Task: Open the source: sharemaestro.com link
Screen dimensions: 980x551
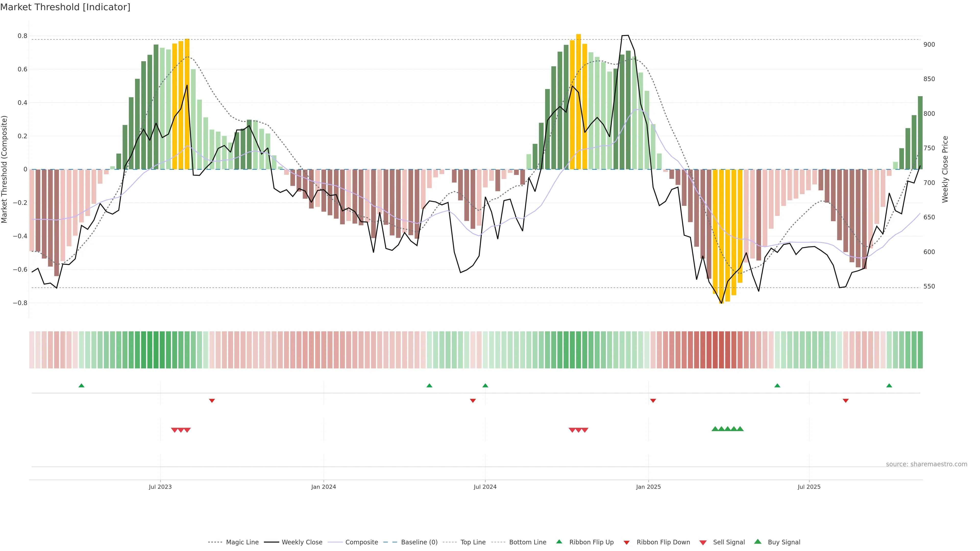Action: tap(926, 464)
